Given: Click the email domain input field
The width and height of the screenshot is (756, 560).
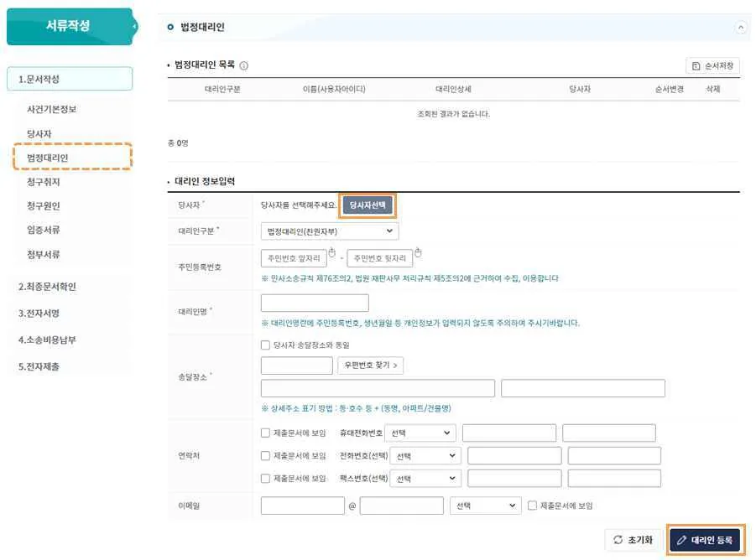Looking at the screenshot, I should [402, 506].
